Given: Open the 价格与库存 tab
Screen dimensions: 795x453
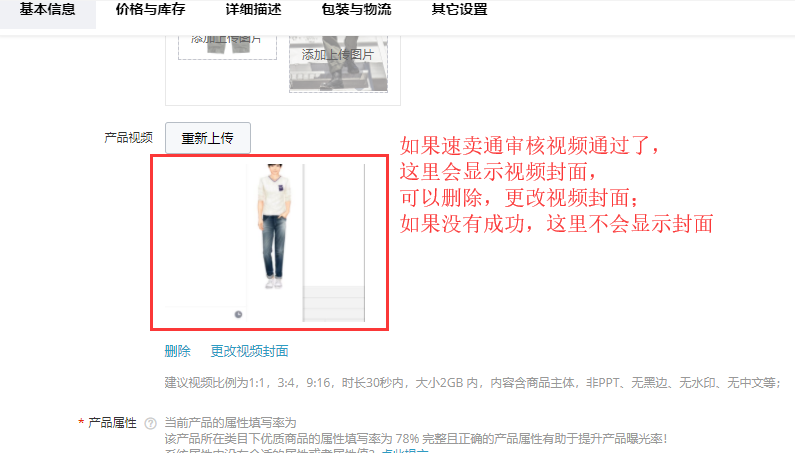Looking at the screenshot, I should [151, 10].
